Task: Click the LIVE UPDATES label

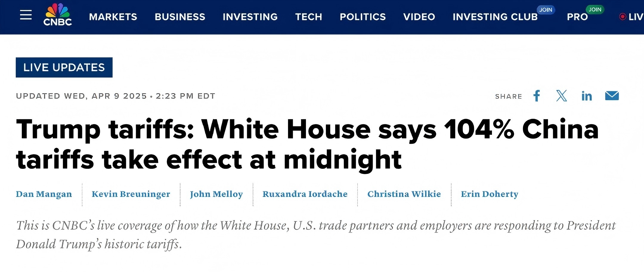Action: (64, 67)
